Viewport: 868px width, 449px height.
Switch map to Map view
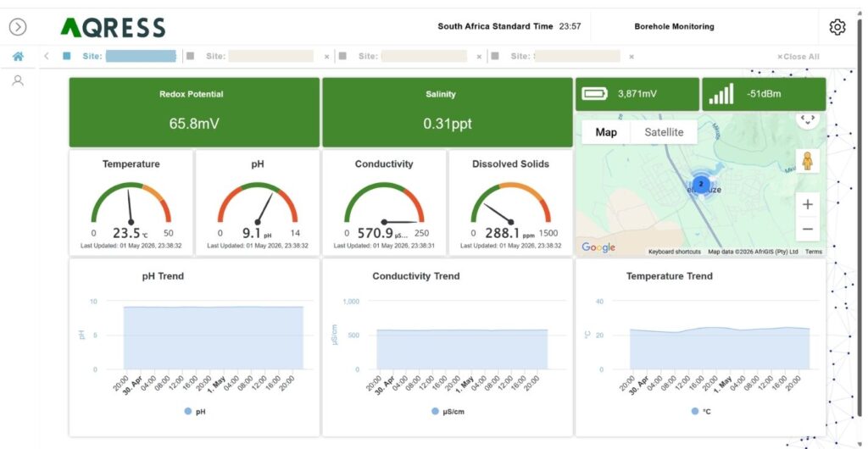pos(606,132)
